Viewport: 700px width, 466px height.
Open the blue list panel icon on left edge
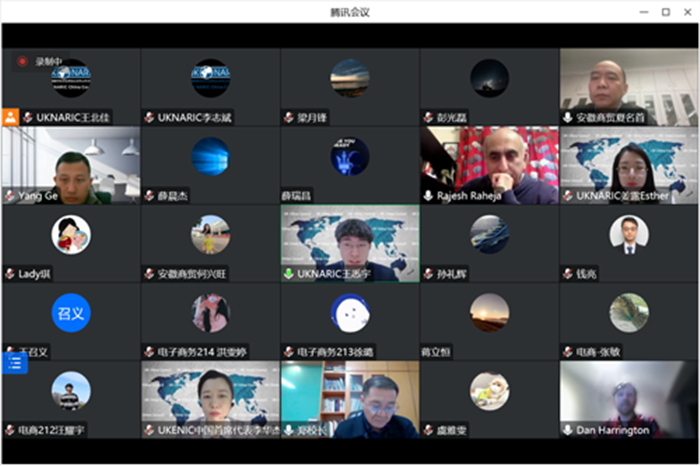(x=14, y=363)
